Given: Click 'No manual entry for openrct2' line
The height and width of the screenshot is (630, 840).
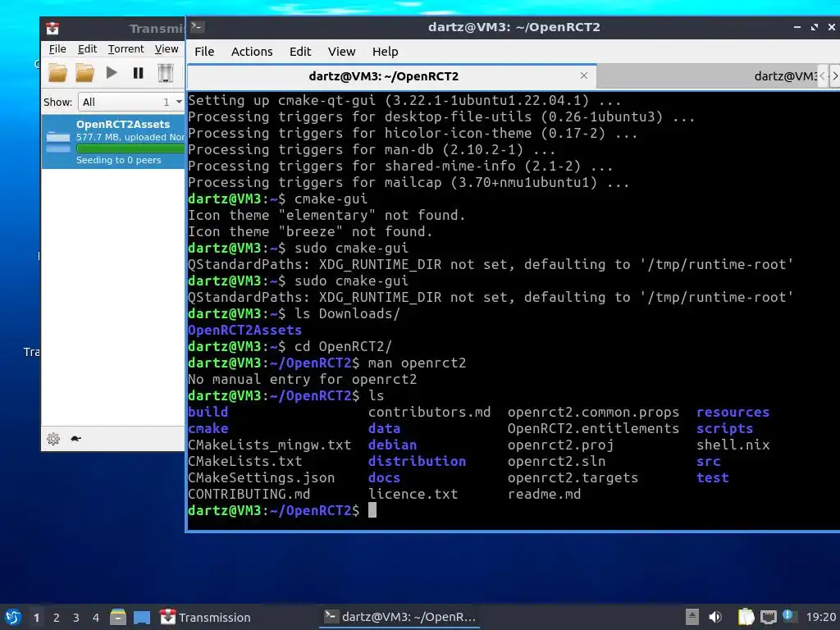Looking at the screenshot, I should (x=302, y=379).
